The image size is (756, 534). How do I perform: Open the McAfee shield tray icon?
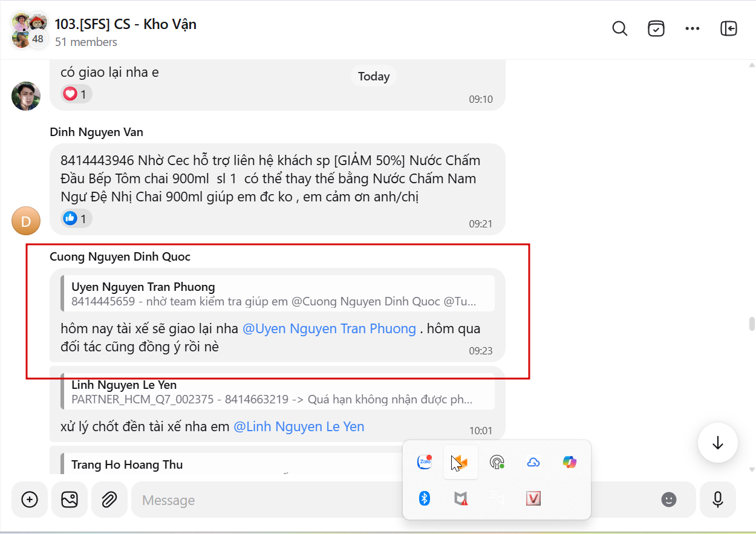pyautogui.click(x=461, y=498)
